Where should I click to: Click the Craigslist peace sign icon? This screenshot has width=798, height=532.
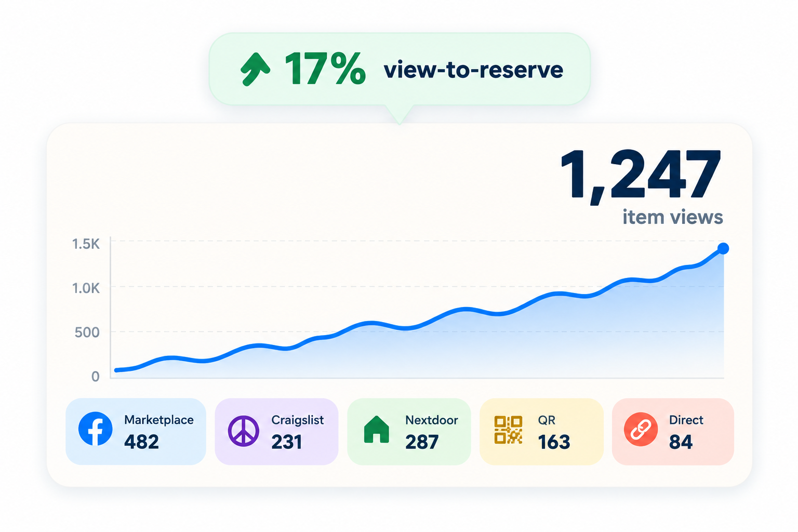point(243,431)
